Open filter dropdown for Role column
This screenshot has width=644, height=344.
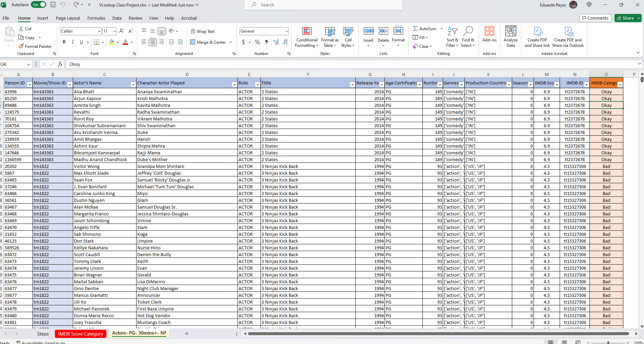[257, 84]
